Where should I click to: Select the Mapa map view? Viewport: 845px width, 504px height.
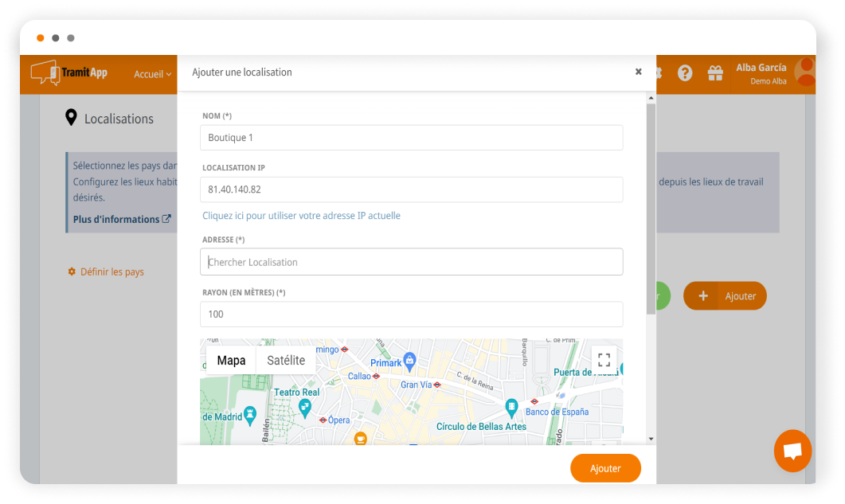(x=231, y=361)
